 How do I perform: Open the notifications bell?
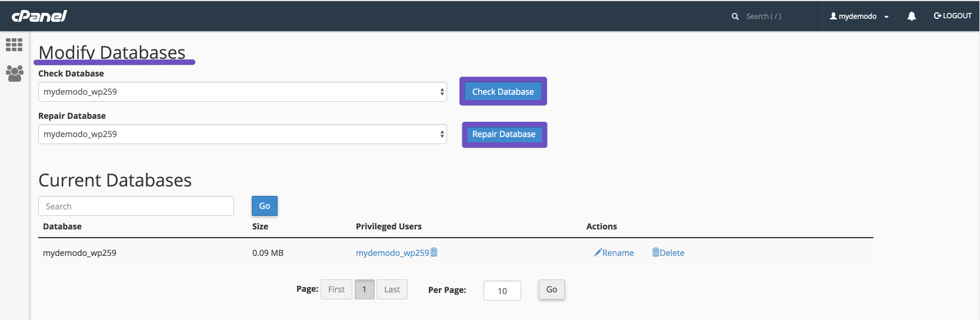[x=911, y=16]
